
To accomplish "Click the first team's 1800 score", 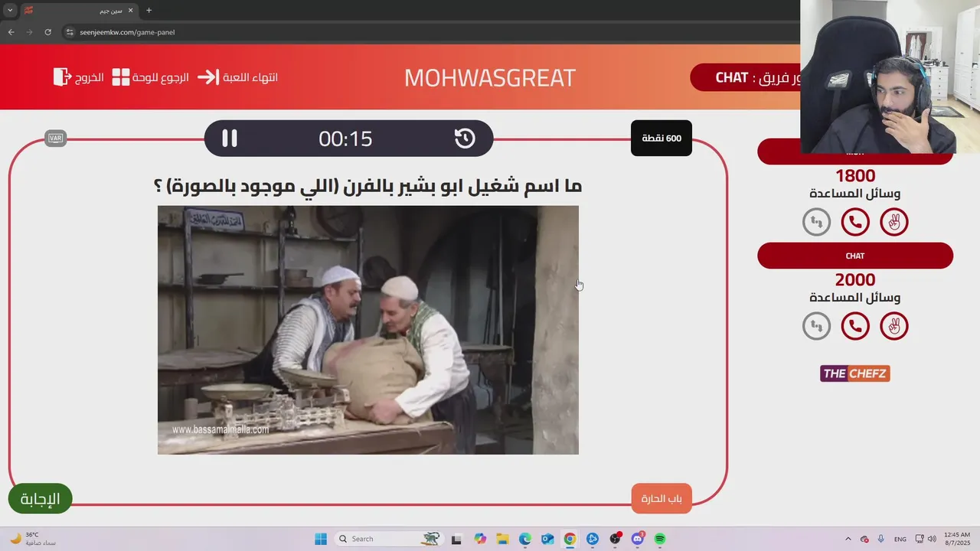I will click(x=855, y=176).
